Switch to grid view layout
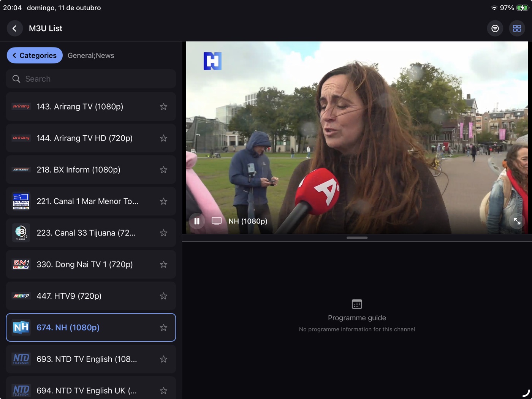The width and height of the screenshot is (532, 399). coord(517,28)
